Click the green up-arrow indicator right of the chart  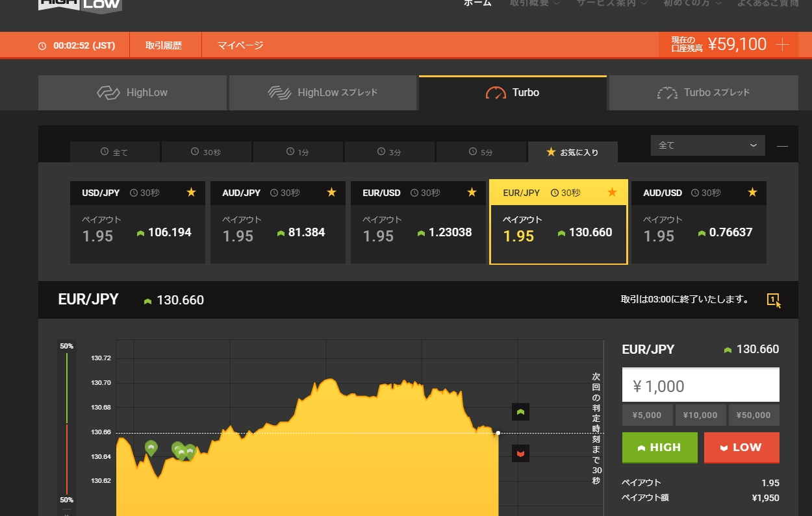[520, 412]
